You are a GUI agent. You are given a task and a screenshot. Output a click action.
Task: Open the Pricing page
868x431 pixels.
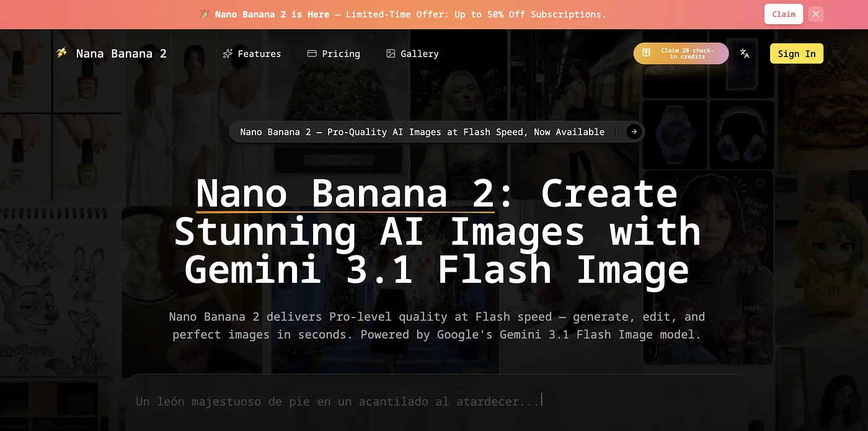[x=334, y=54]
